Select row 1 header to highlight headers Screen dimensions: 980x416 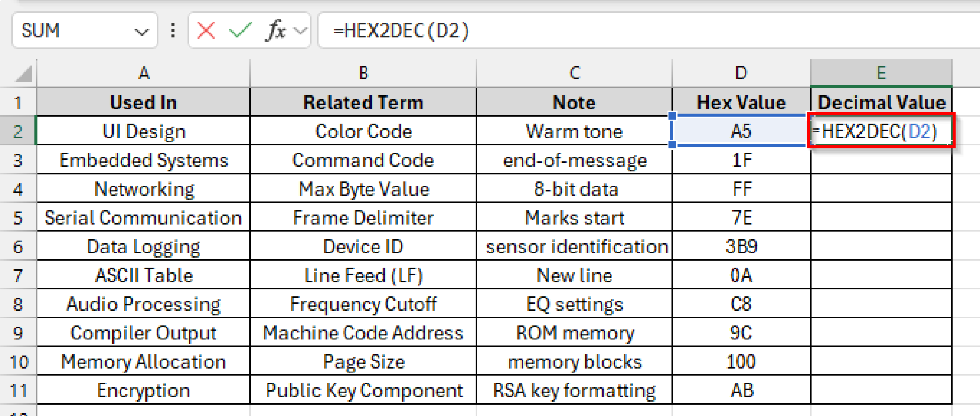[x=18, y=102]
